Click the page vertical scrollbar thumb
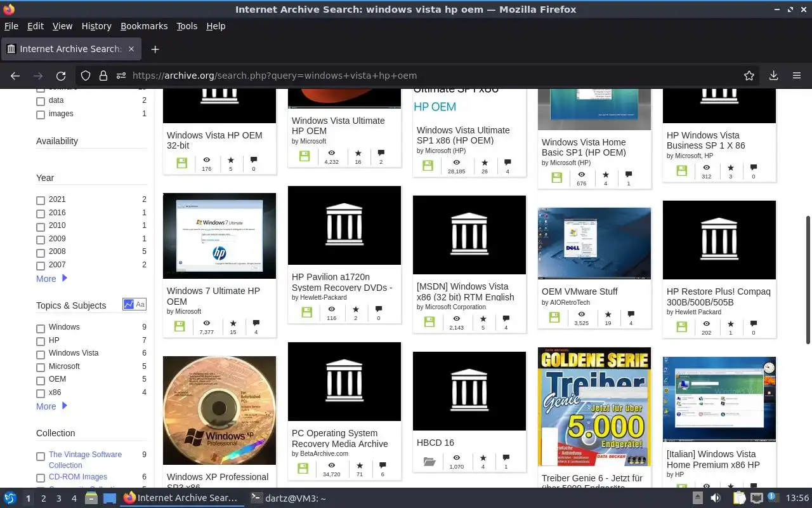The height and width of the screenshot is (508, 812). 808,280
